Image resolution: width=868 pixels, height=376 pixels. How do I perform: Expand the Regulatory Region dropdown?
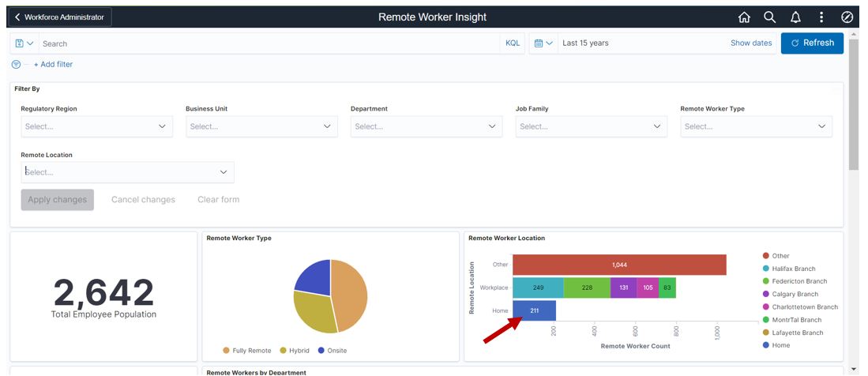click(97, 126)
